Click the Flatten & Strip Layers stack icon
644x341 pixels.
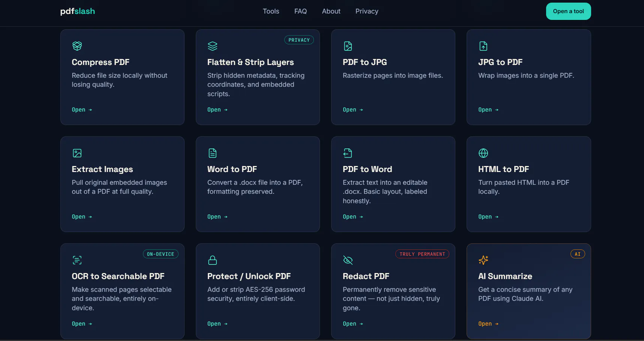coord(212,46)
